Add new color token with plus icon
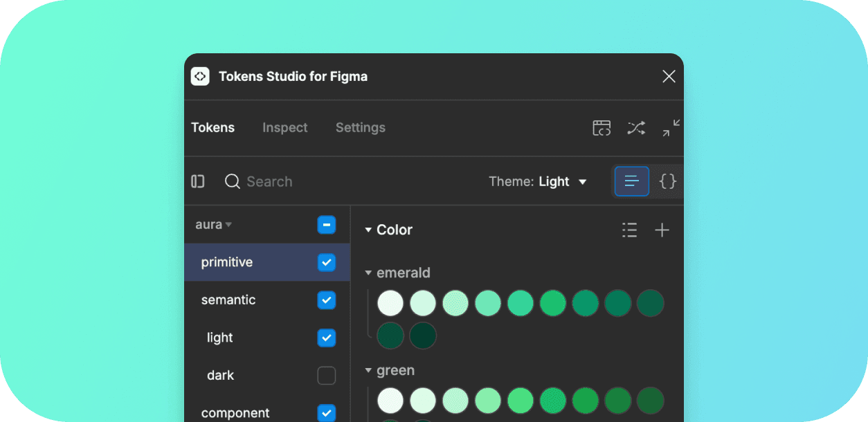The height and width of the screenshot is (422, 868). coord(662,230)
